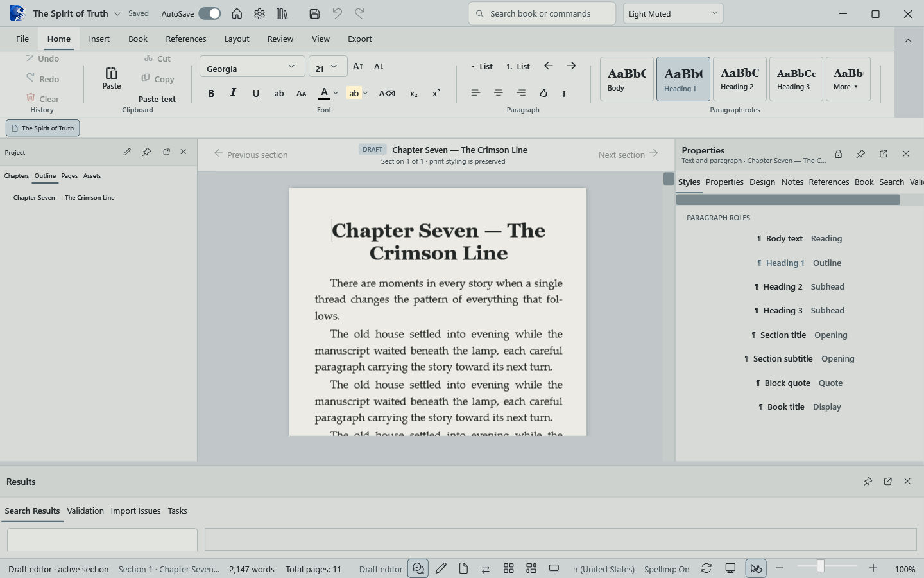Open the Export ribbon tab

pyautogui.click(x=359, y=39)
